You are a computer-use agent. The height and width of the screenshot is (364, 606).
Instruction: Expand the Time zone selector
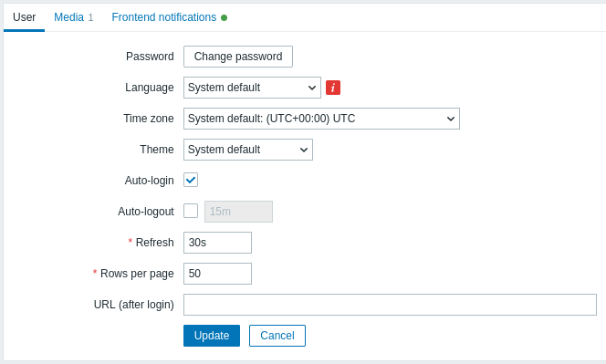point(321,119)
